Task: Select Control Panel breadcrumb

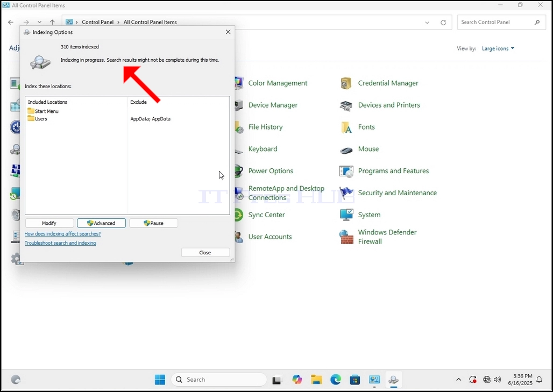Action: point(98,22)
